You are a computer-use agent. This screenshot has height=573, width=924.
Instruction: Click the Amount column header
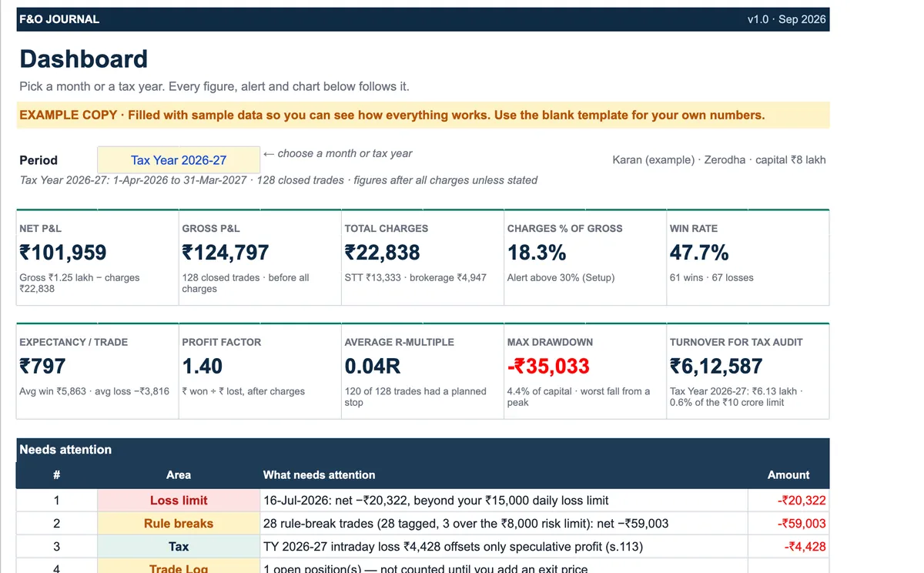(788, 475)
